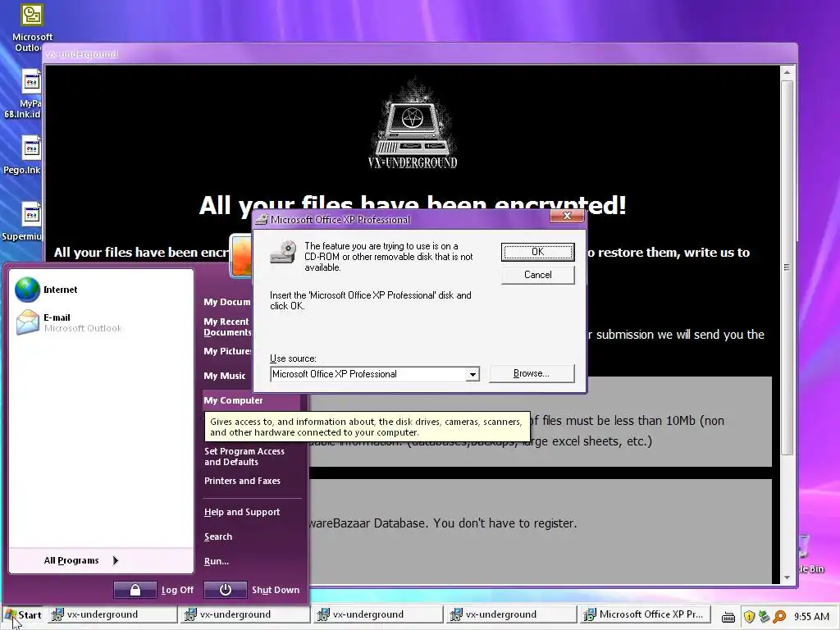Switch to the third vx-underground taskbar window
Image resolution: width=840 pixels, height=630 pixels.
pos(378,614)
